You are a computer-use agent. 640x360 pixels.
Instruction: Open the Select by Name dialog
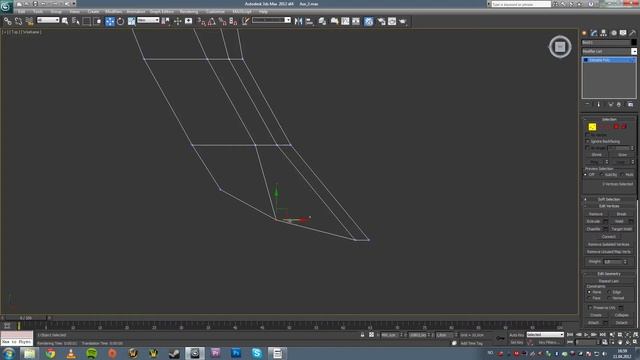coord(76,21)
